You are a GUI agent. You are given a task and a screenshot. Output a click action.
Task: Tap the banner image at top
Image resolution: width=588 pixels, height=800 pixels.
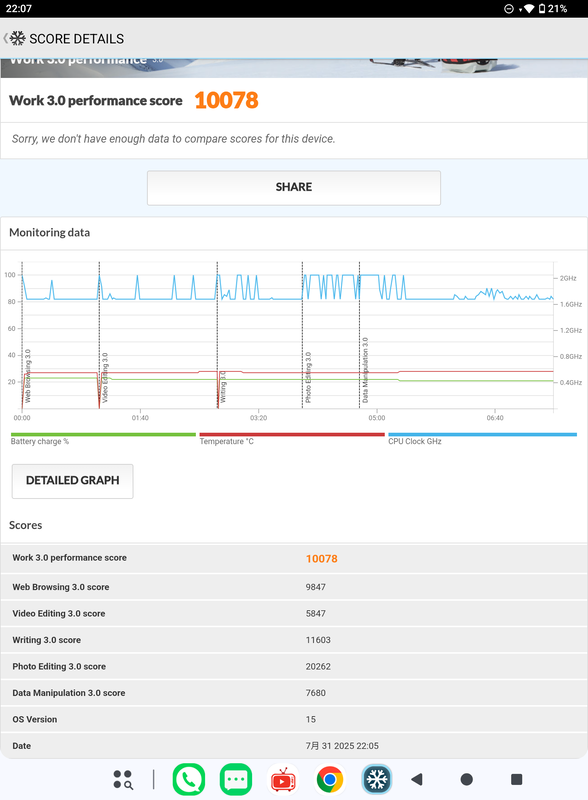[x=294, y=68]
